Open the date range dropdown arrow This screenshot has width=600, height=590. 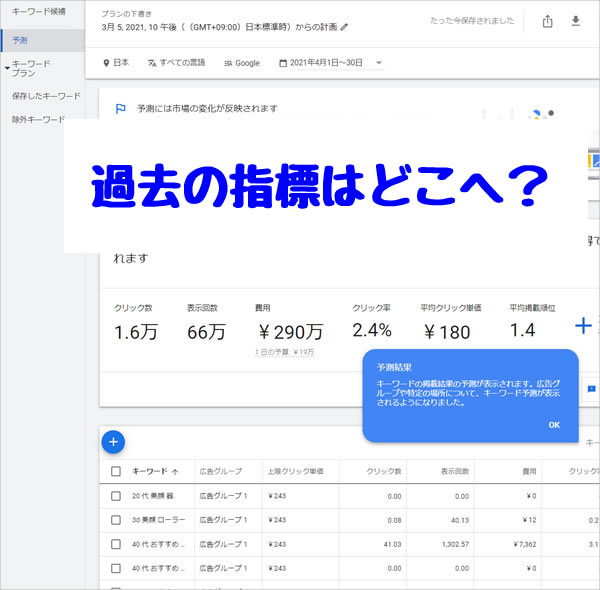(x=379, y=62)
